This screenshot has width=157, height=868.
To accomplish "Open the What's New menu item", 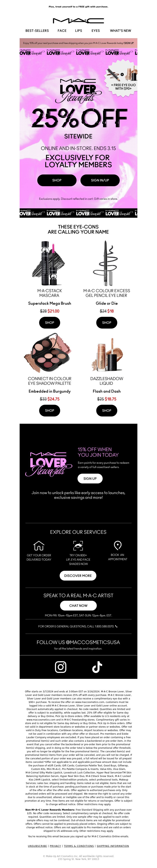I will point(120,31).
